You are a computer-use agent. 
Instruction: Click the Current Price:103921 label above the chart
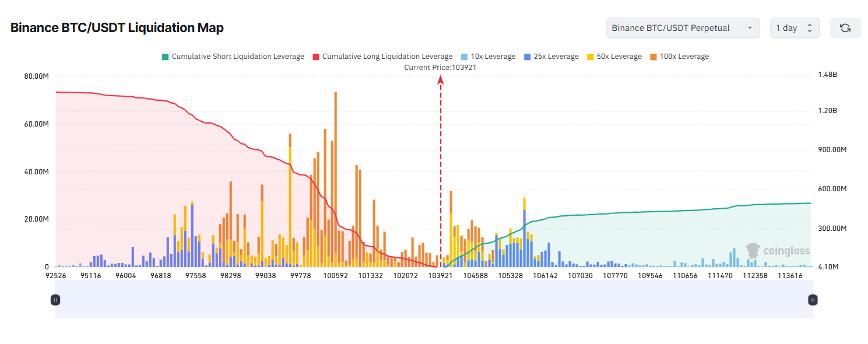click(441, 67)
